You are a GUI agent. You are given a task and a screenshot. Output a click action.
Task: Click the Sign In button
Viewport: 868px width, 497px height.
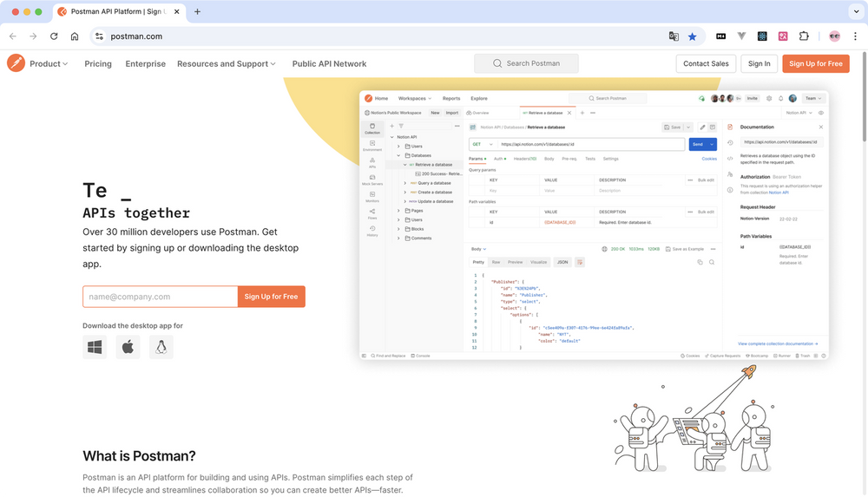tap(759, 63)
